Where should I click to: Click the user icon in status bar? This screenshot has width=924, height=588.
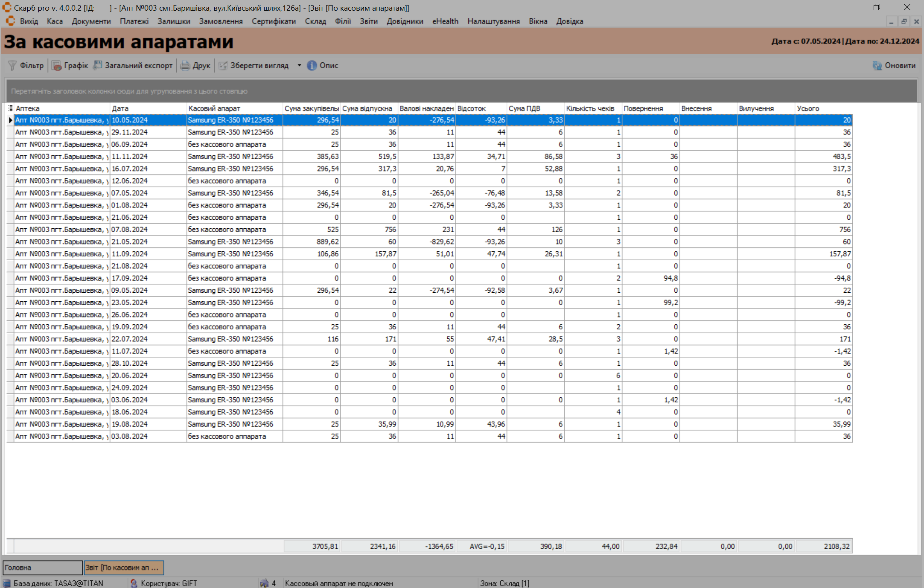tap(134, 583)
